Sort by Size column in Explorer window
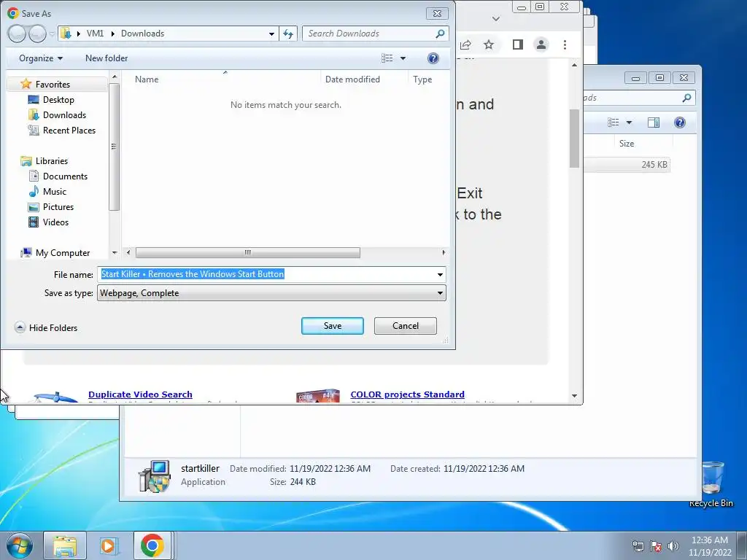 tap(626, 144)
